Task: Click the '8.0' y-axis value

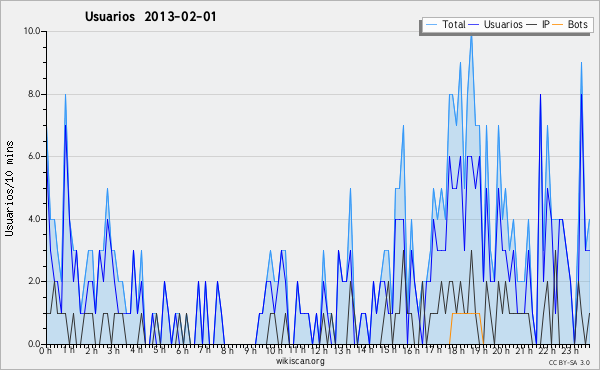Action: coord(34,94)
